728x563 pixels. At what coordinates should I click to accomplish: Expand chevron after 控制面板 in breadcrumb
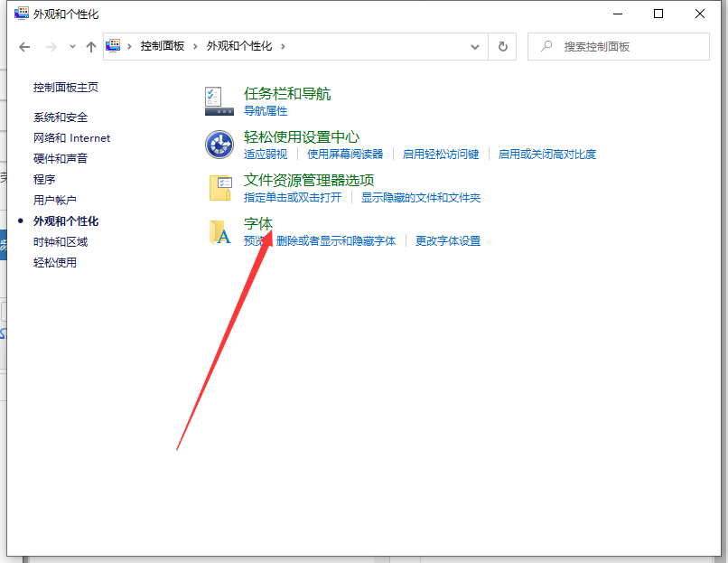pos(196,46)
